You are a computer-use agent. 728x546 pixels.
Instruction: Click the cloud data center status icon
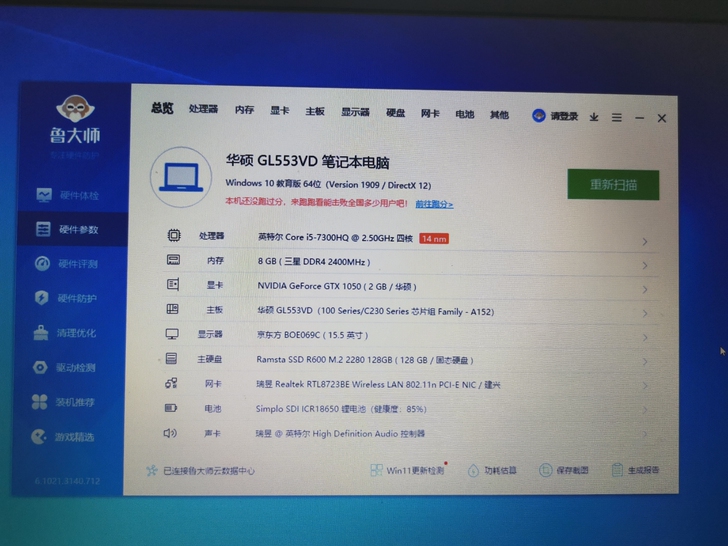pos(151,471)
